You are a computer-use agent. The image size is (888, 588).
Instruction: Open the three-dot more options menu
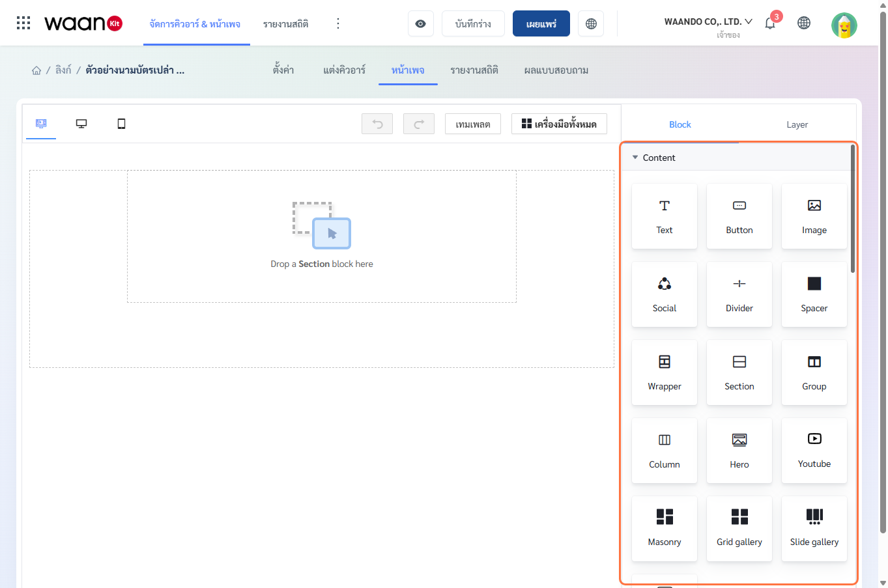coord(337,23)
